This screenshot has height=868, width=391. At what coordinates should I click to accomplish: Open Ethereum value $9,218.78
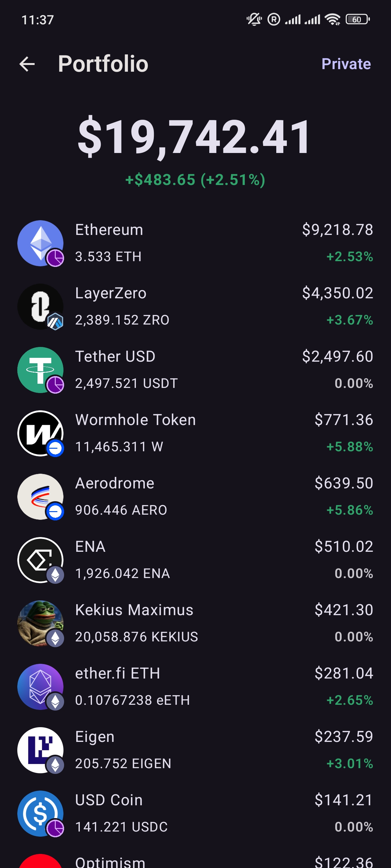point(337,230)
